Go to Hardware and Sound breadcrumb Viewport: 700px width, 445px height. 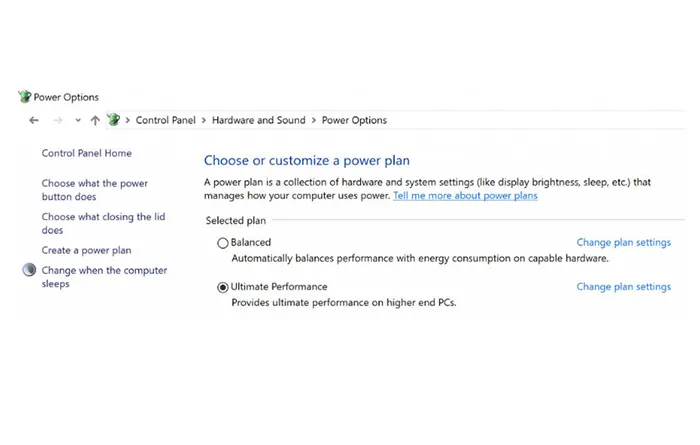click(258, 120)
